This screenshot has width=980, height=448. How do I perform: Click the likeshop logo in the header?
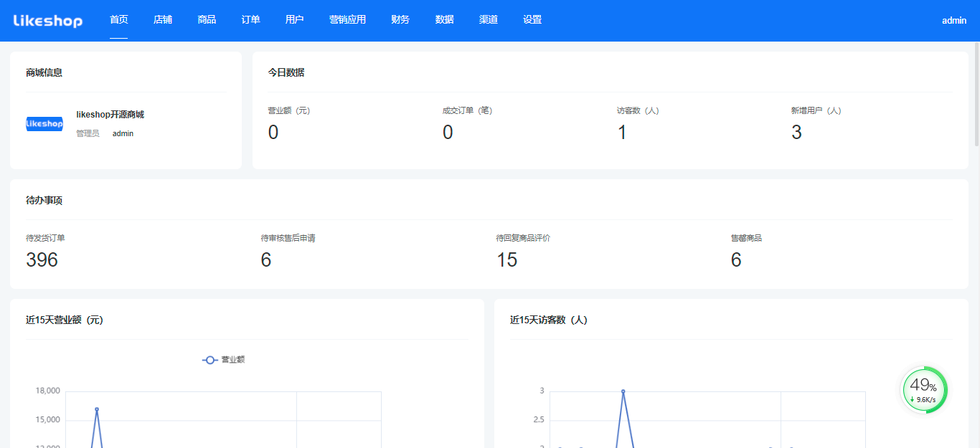click(48, 21)
